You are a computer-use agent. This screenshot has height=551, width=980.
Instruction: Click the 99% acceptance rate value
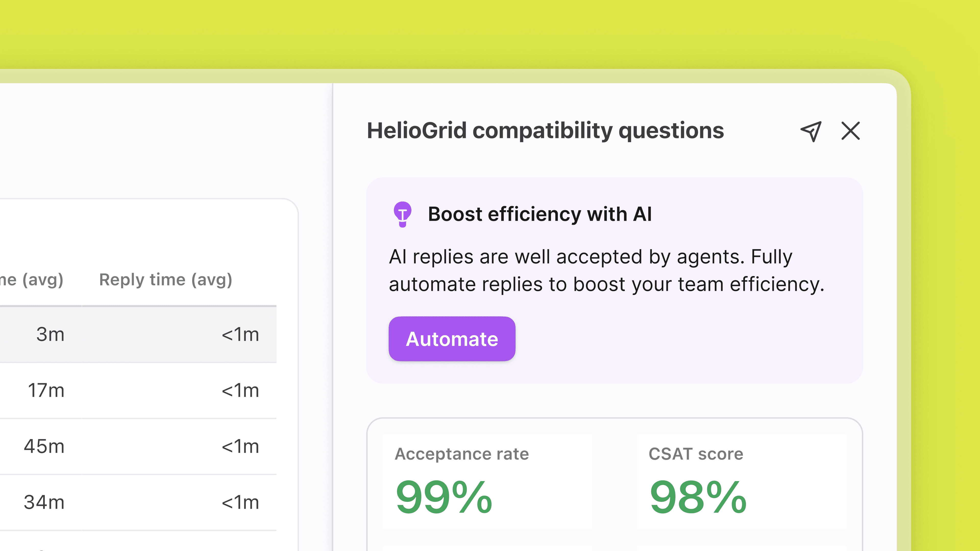pyautogui.click(x=444, y=497)
